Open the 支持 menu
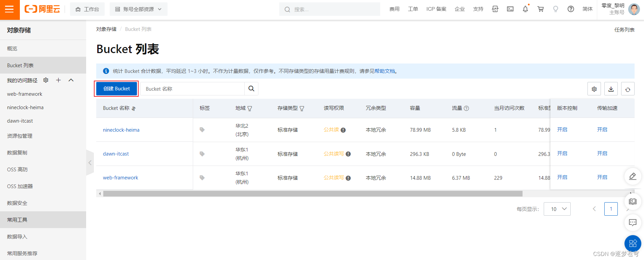The width and height of the screenshot is (644, 260). click(x=478, y=9)
